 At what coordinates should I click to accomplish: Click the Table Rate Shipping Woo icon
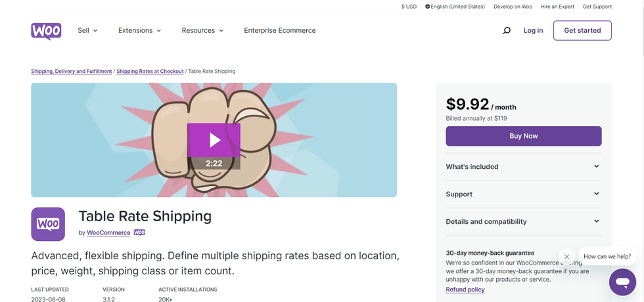[48, 224]
